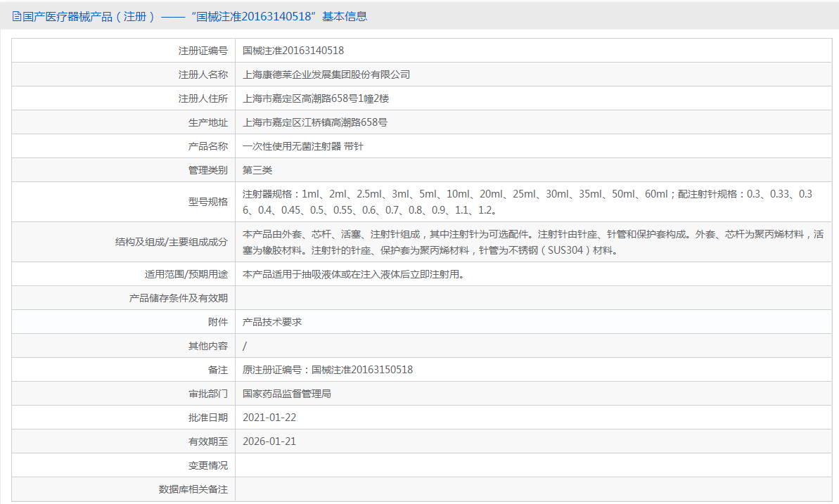Viewport: 839px width, 504px height.
Task: Click the label "型号规格"
Action: point(207,202)
